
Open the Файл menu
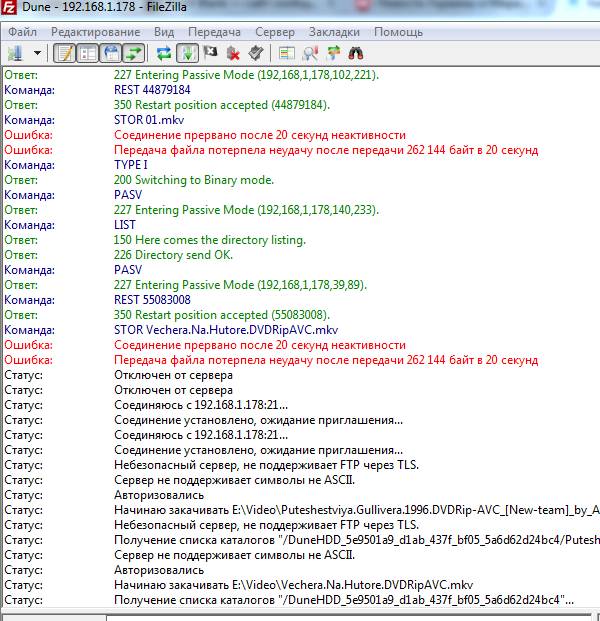point(22,32)
